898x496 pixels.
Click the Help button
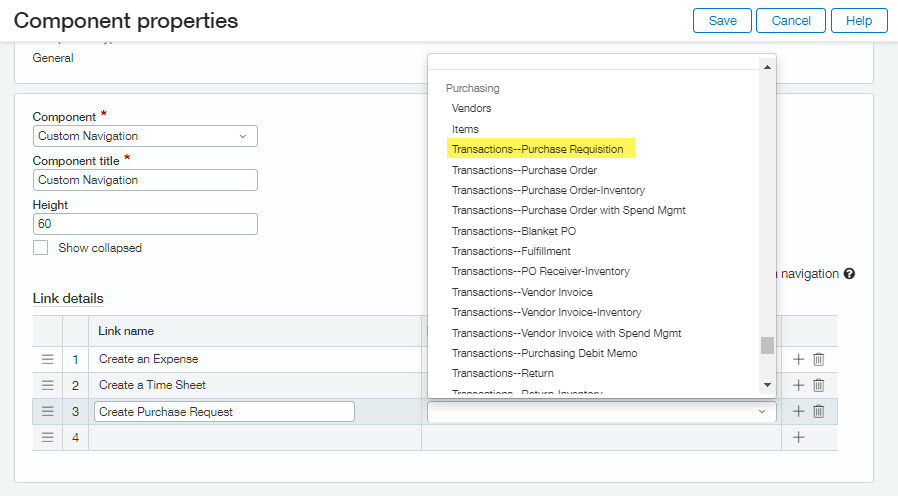(858, 21)
